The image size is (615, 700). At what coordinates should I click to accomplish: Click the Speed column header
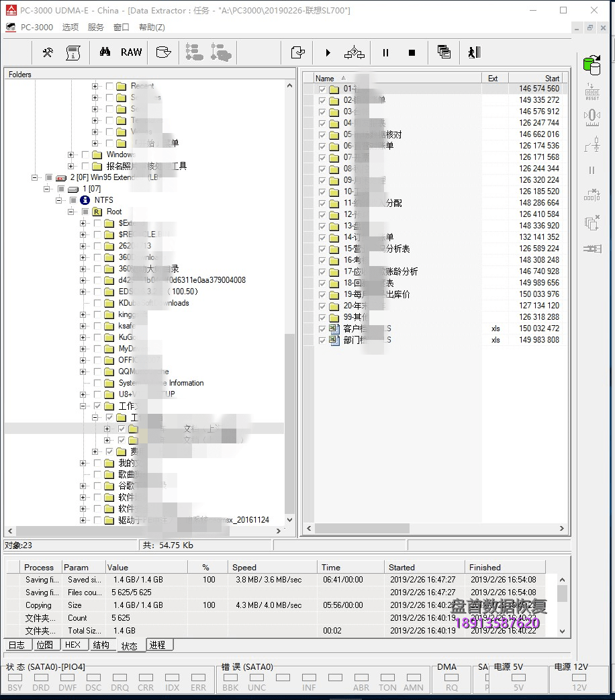pyautogui.click(x=272, y=568)
